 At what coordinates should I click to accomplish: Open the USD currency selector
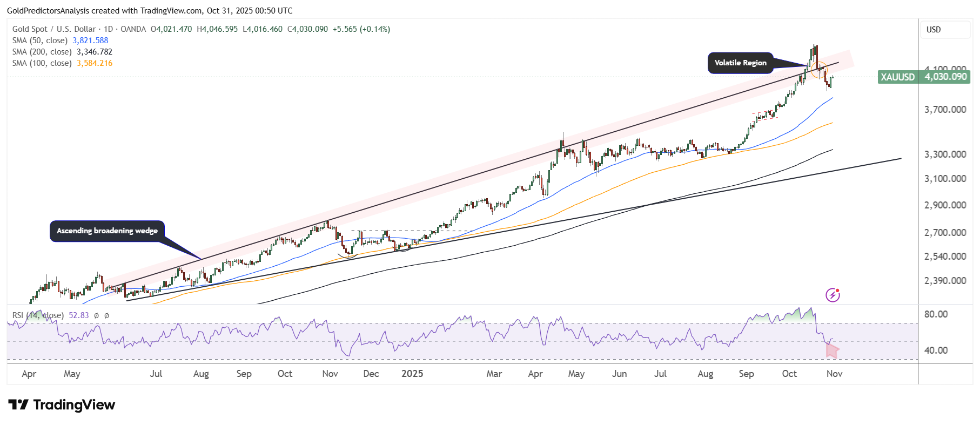tap(945, 30)
